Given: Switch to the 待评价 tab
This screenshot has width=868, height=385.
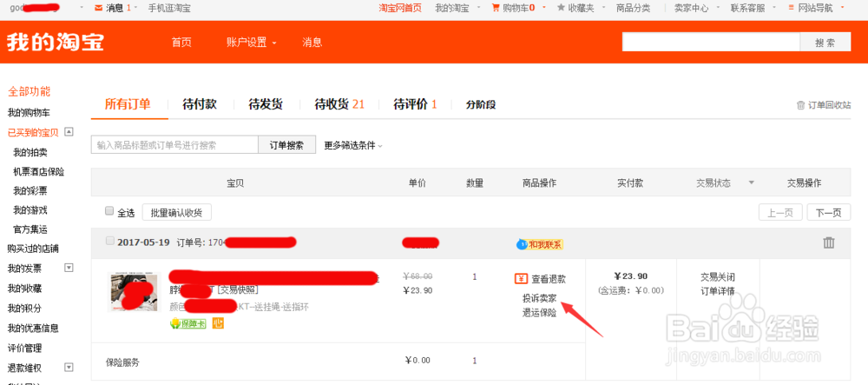Looking at the screenshot, I should [x=415, y=104].
